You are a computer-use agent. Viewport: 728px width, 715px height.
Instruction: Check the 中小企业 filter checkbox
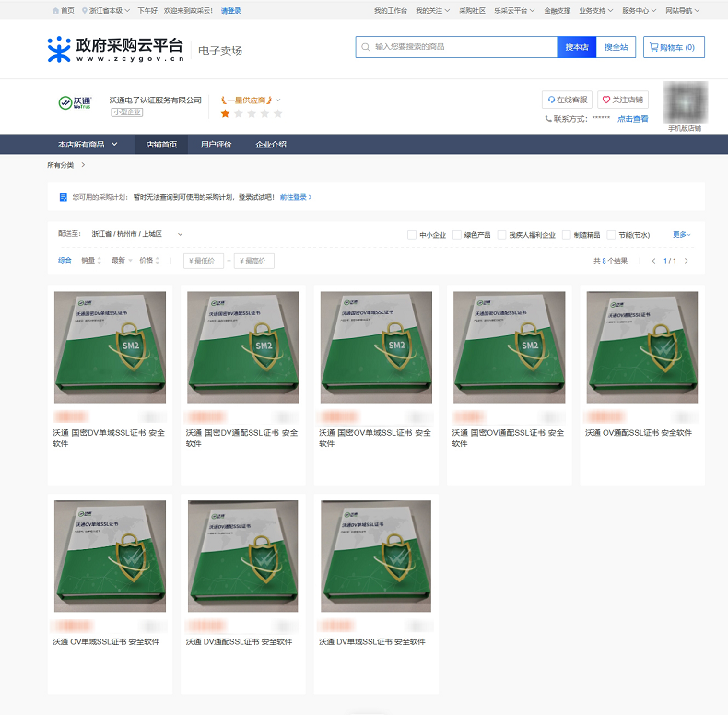tap(412, 235)
